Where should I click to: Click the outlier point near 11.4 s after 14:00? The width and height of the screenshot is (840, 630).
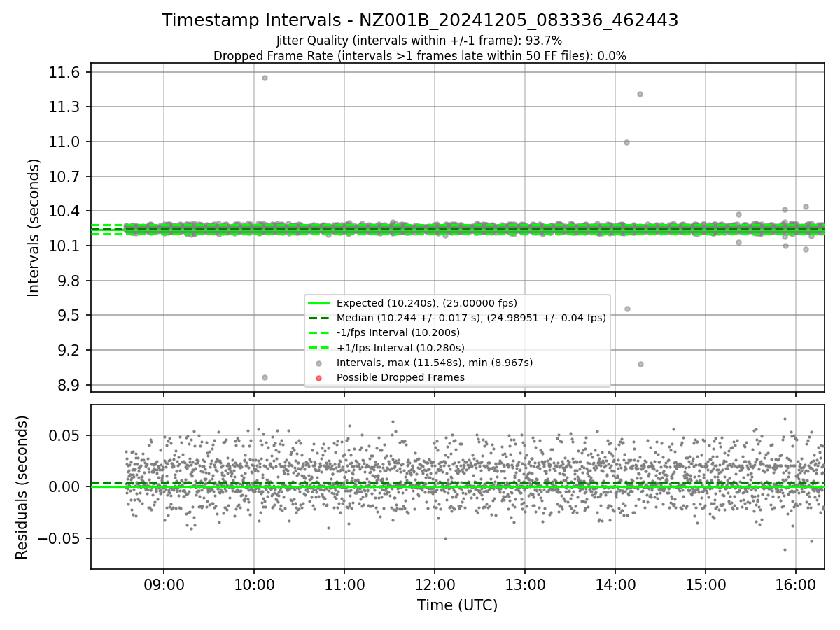pos(640,94)
